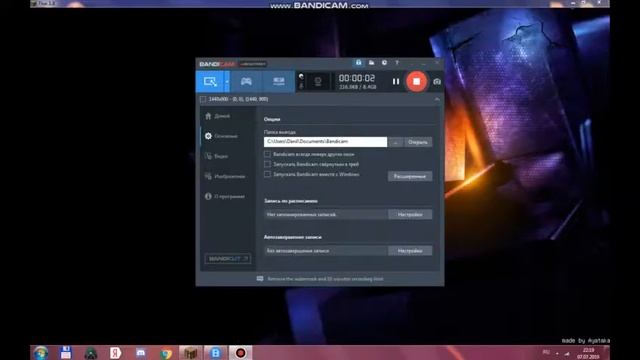Screen dimensions: 640x360
Task: Open Настройки for scheduled recording
Action: click(x=410, y=214)
